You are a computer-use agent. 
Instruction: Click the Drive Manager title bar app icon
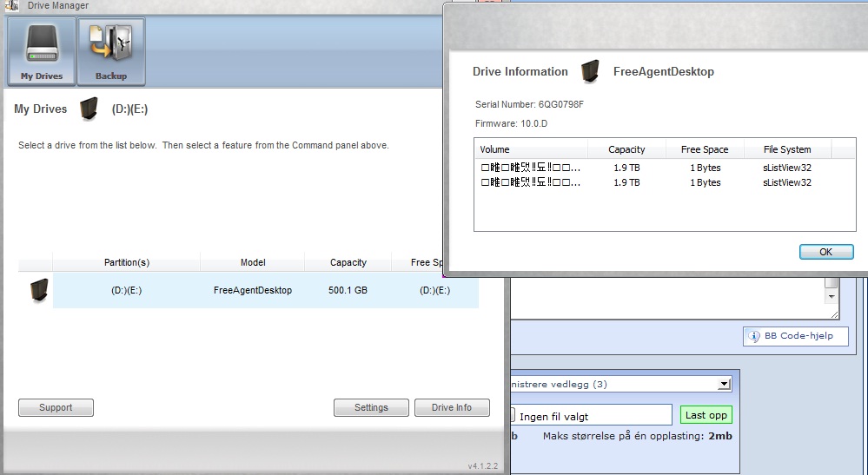[x=11, y=5]
